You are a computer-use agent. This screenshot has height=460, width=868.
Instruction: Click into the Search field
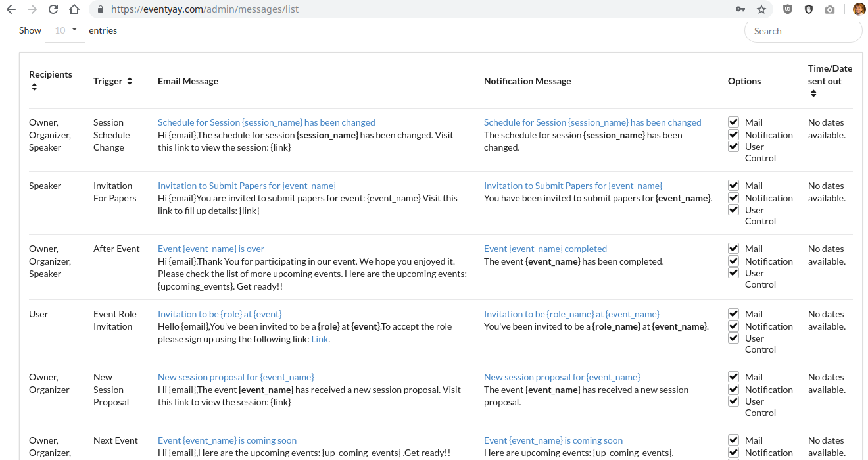point(802,30)
